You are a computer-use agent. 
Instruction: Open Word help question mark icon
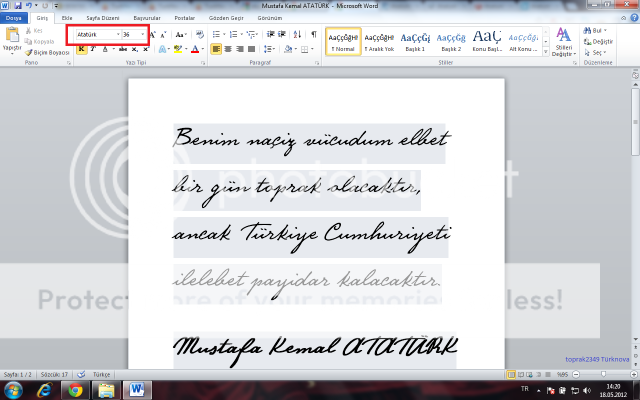634,18
